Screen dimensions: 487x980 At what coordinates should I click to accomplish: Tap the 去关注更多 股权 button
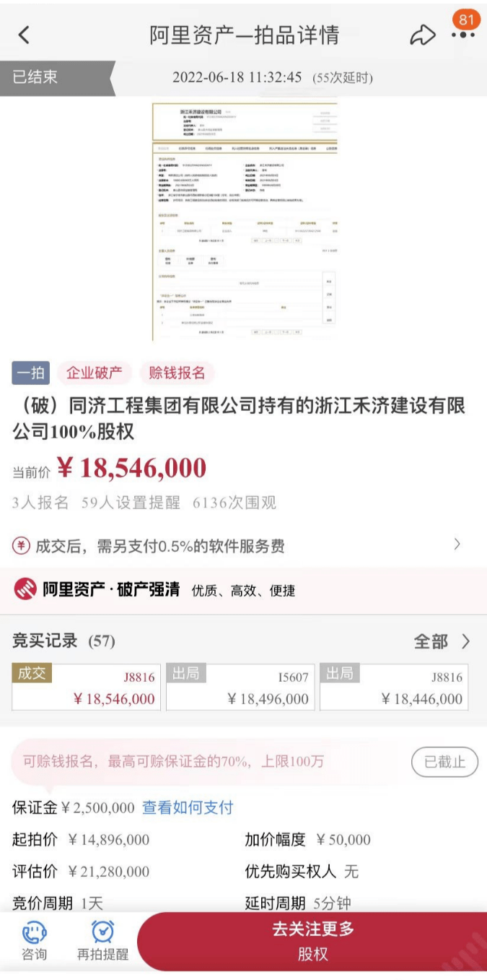point(312,942)
